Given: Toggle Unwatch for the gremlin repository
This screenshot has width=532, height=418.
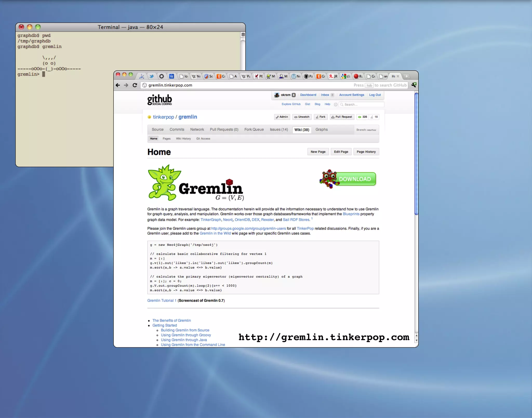Looking at the screenshot, I should tap(302, 117).
